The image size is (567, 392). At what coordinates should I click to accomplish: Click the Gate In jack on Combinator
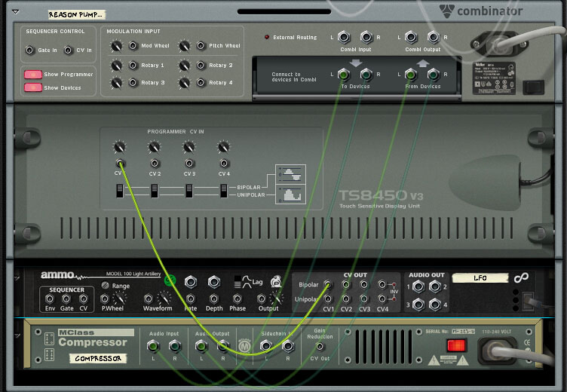29,50
